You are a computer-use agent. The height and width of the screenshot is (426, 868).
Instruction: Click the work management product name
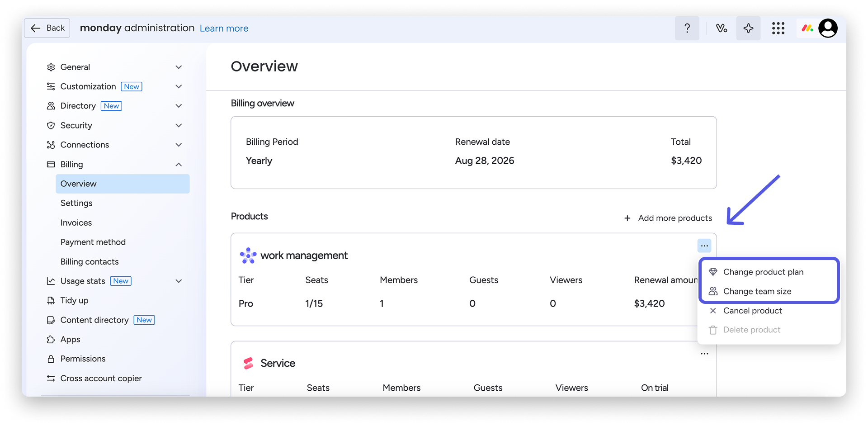(304, 256)
